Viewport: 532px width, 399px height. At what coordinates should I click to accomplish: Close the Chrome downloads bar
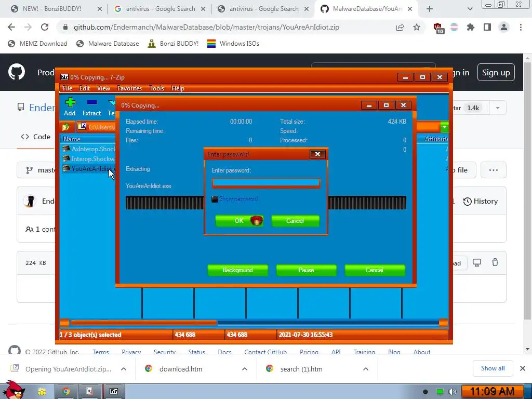pyautogui.click(x=523, y=368)
